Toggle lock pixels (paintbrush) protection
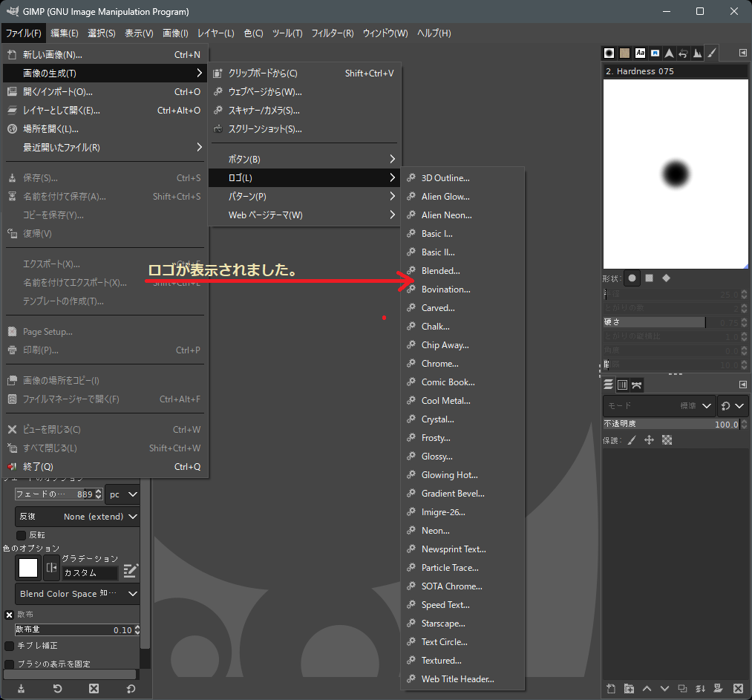752x700 pixels. [632, 440]
